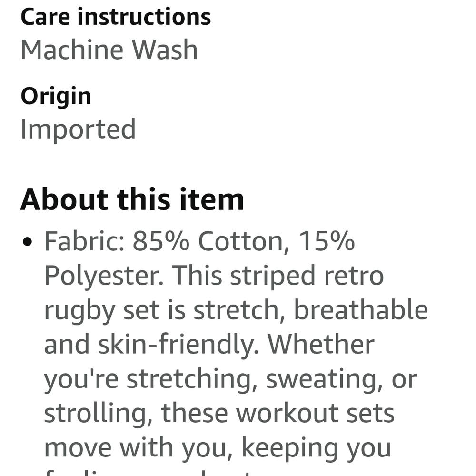The image size is (476, 476).
Task: Click the "Origin" label
Action: click(56, 96)
